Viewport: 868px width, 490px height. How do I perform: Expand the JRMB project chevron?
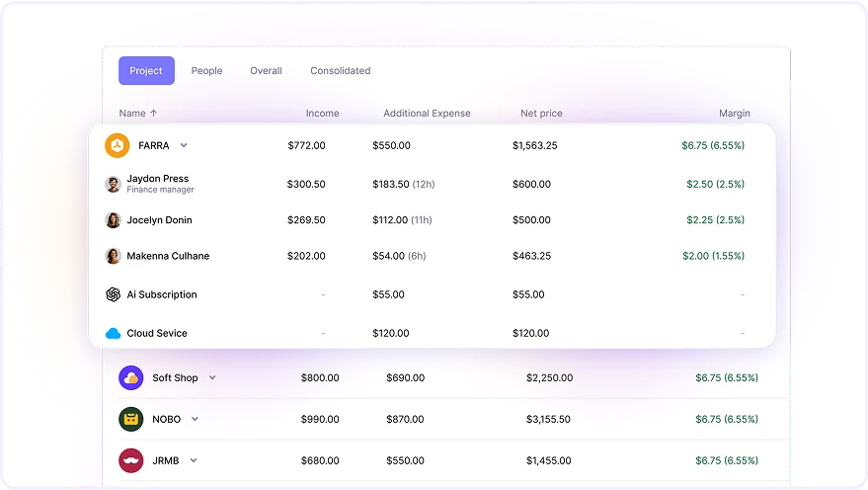194,460
